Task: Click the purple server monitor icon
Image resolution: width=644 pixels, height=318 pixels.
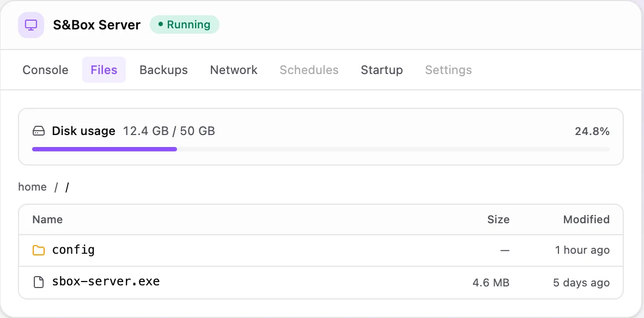Action: point(31,25)
